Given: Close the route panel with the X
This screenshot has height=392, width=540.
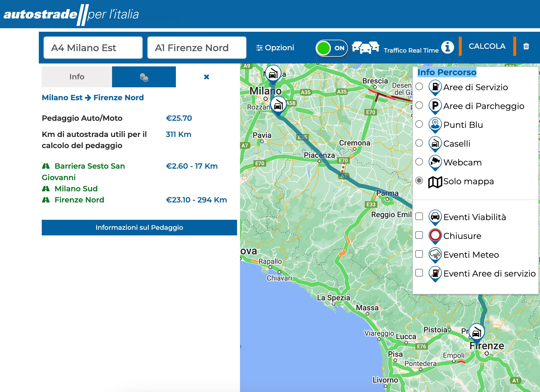Looking at the screenshot, I should tap(206, 77).
